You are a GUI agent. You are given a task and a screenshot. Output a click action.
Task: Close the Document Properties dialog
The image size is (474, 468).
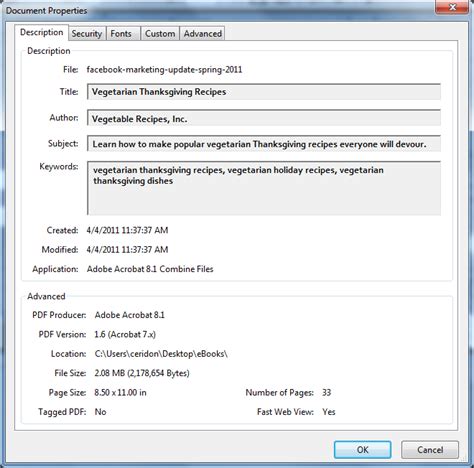point(452,7)
